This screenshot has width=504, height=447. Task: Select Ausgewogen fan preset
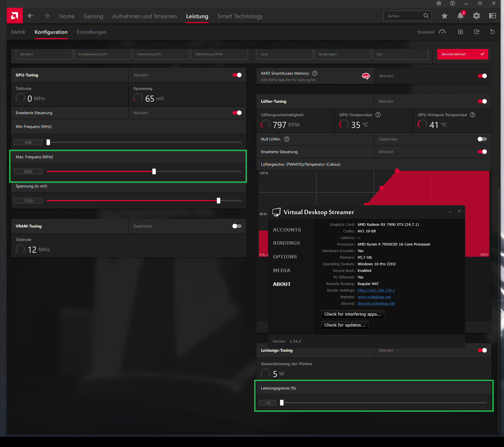(x=342, y=54)
